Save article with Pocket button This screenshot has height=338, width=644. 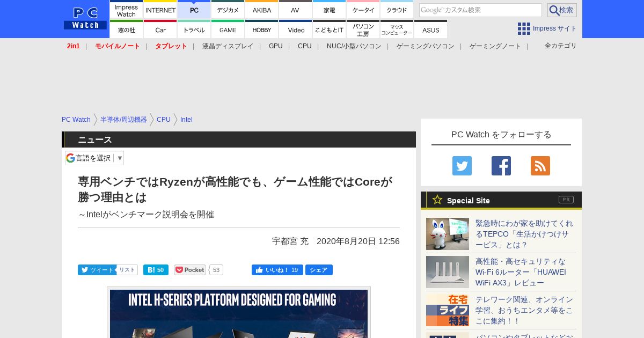[190, 270]
